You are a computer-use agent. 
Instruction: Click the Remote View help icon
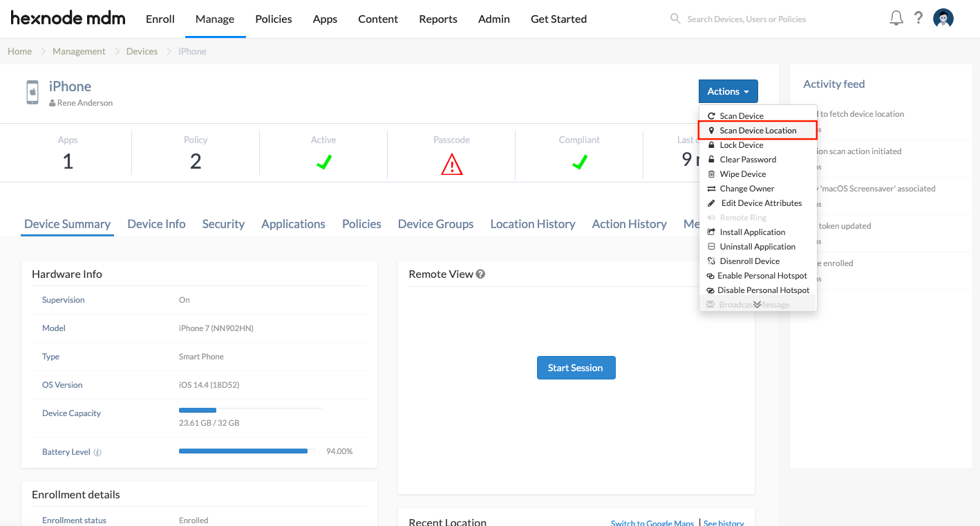481,274
